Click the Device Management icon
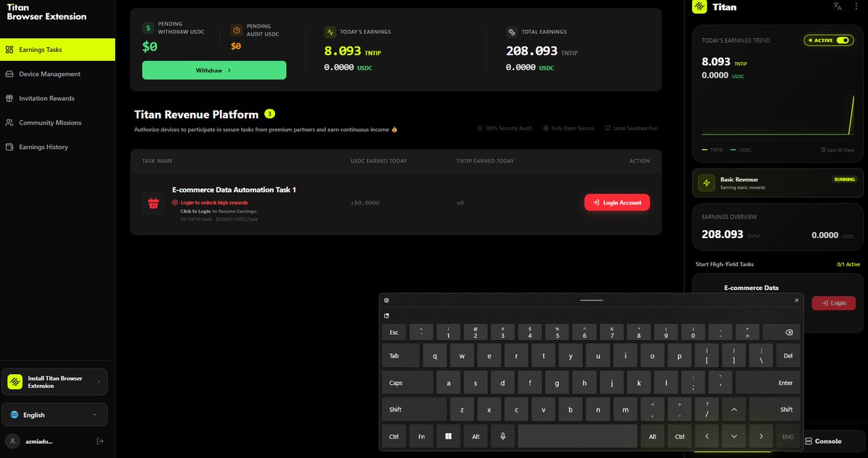This screenshot has height=458, width=868. pos(9,74)
